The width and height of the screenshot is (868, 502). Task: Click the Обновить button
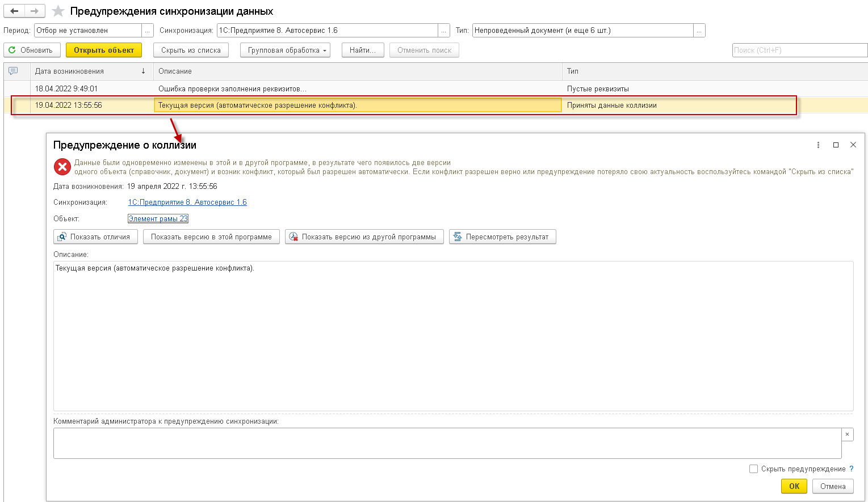pyautogui.click(x=32, y=50)
